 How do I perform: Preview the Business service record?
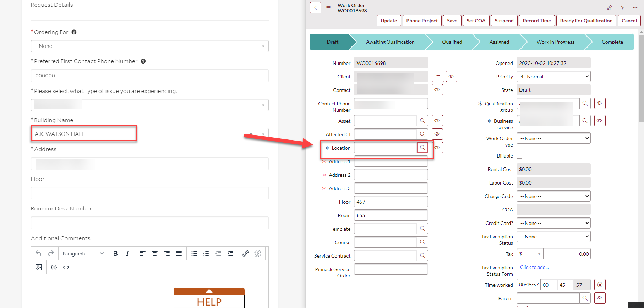click(600, 121)
